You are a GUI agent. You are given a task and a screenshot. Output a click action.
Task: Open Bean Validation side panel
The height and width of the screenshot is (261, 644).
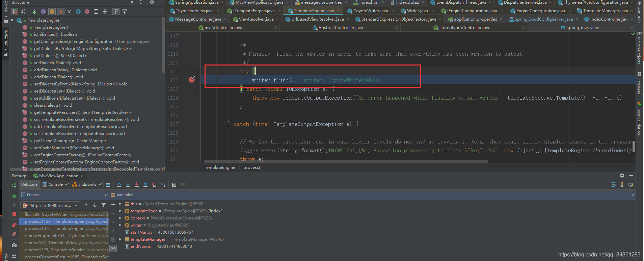coord(639,118)
